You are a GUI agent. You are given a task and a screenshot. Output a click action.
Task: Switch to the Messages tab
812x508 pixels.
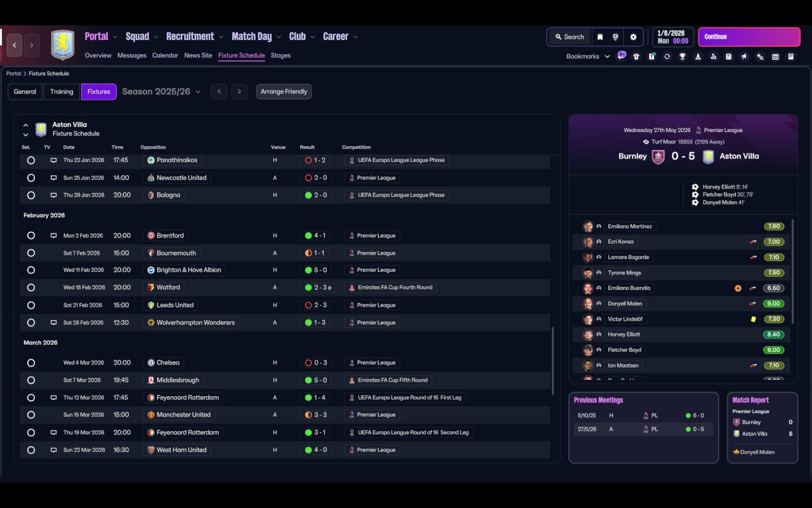click(x=132, y=56)
